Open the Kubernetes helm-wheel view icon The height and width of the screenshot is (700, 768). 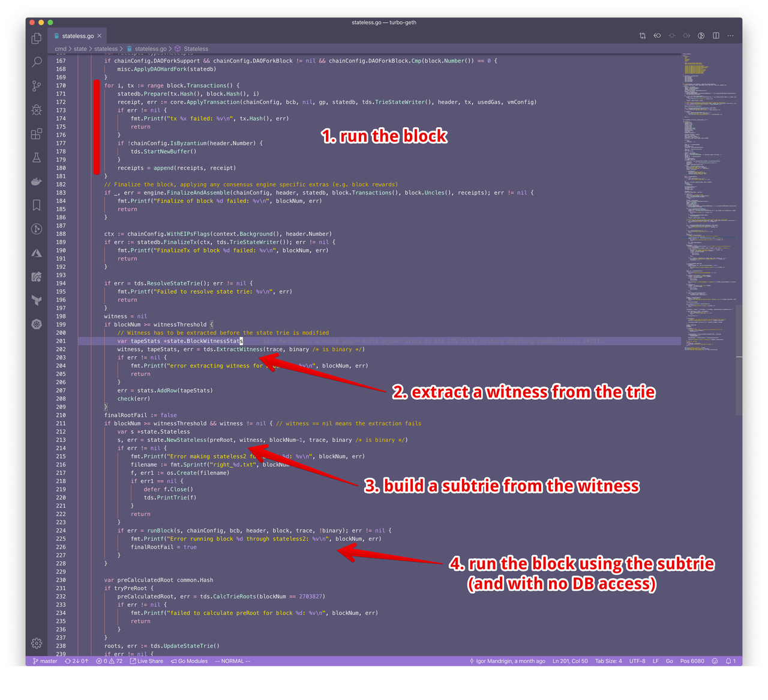pyautogui.click(x=37, y=324)
